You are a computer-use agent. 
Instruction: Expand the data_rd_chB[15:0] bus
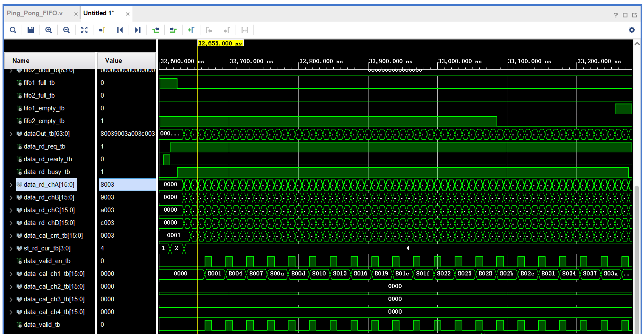[x=11, y=197]
